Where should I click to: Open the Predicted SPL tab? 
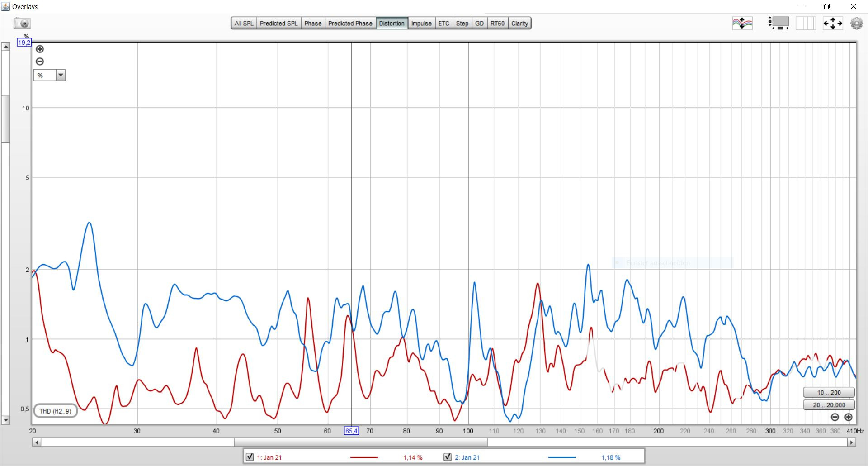click(x=278, y=23)
